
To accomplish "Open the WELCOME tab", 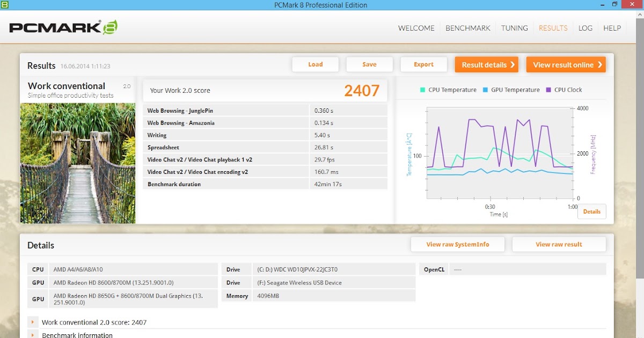I will (416, 28).
